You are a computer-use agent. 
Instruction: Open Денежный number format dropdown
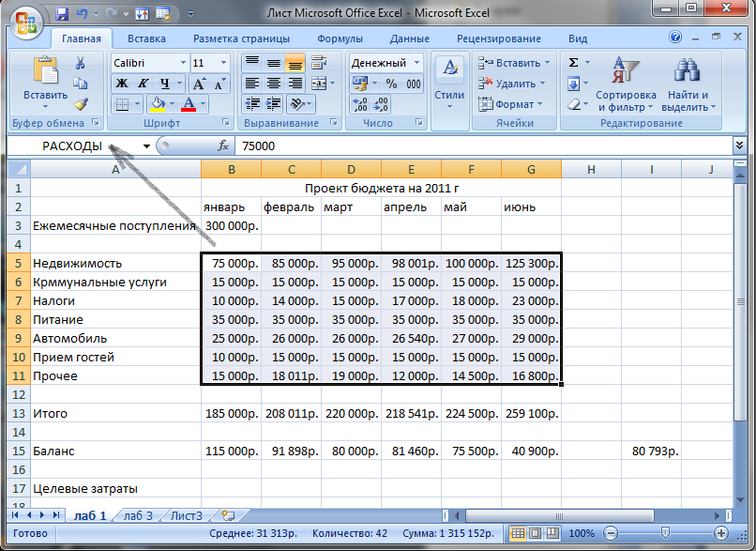pyautogui.click(x=417, y=63)
